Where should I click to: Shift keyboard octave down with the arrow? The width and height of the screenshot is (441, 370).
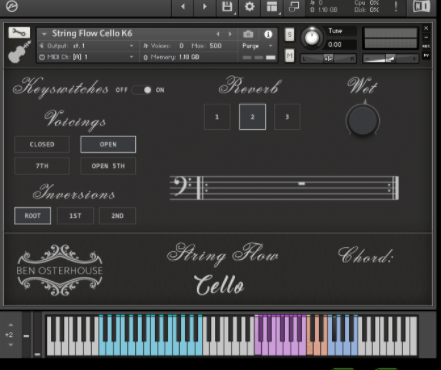tap(11, 345)
